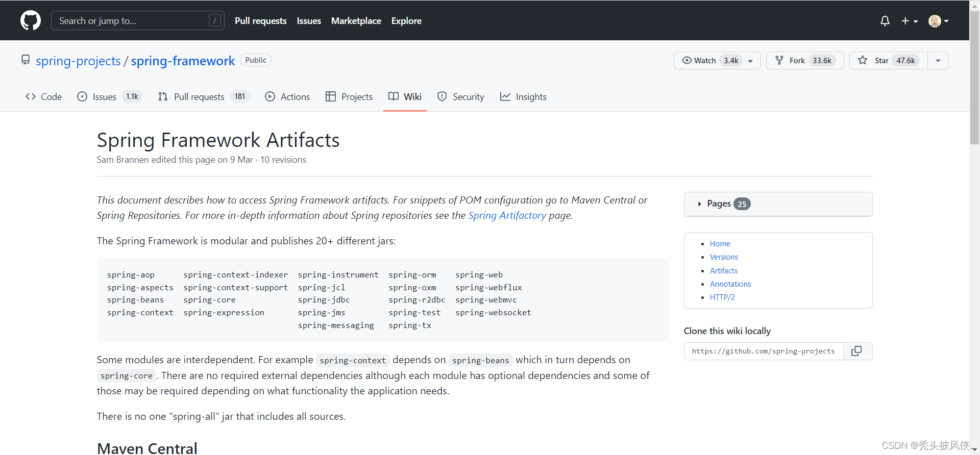Viewport: 980px width, 455px height.
Task: Click spring-messaging in the jar list
Action: [336, 325]
